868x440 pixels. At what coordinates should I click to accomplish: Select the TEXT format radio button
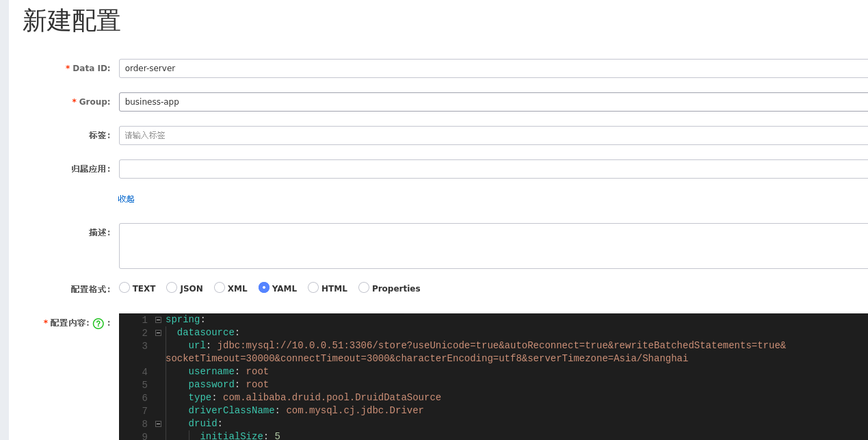pyautogui.click(x=124, y=288)
